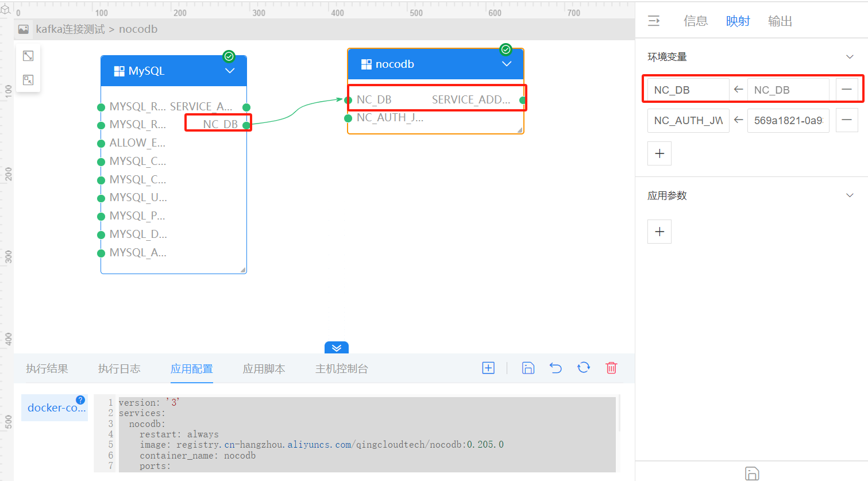Click the save icon below the right panel
This screenshot has width=868, height=481.
tap(752, 473)
